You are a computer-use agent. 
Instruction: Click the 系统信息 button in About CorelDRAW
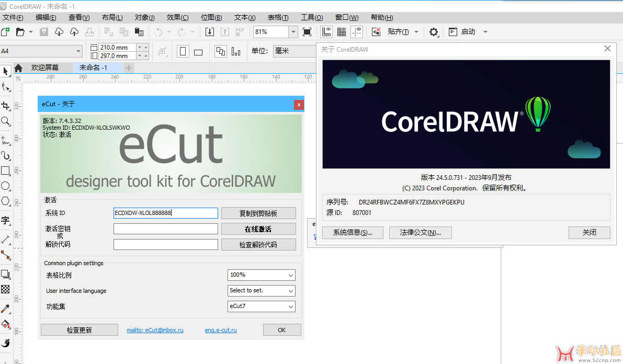(x=353, y=232)
